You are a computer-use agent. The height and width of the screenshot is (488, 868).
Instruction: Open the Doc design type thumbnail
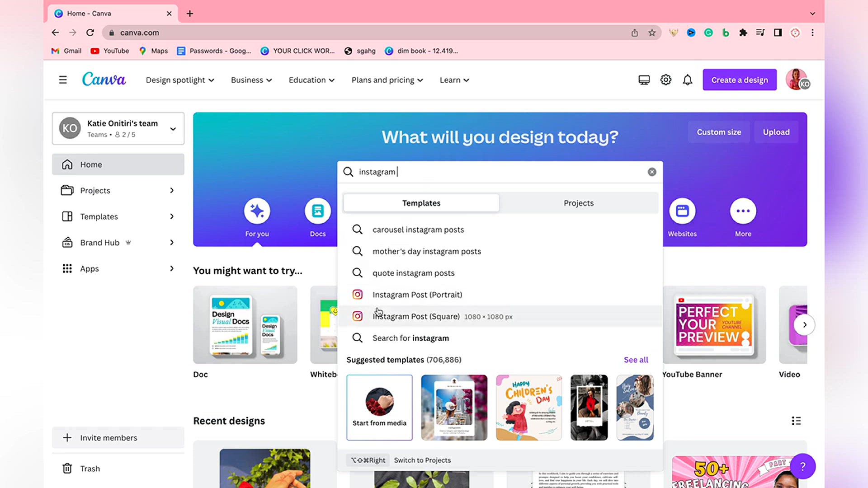(245, 325)
